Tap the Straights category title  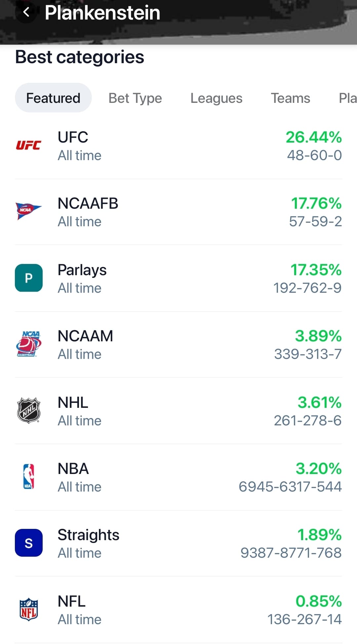coord(88,535)
